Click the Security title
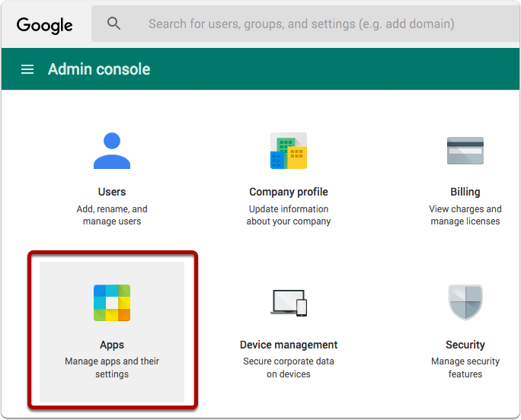521x420 pixels. pyautogui.click(x=465, y=345)
